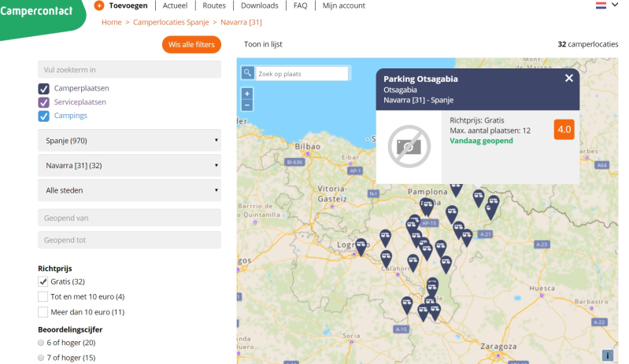
Task: Click the orange plus Toevoegen icon
Action: click(98, 6)
